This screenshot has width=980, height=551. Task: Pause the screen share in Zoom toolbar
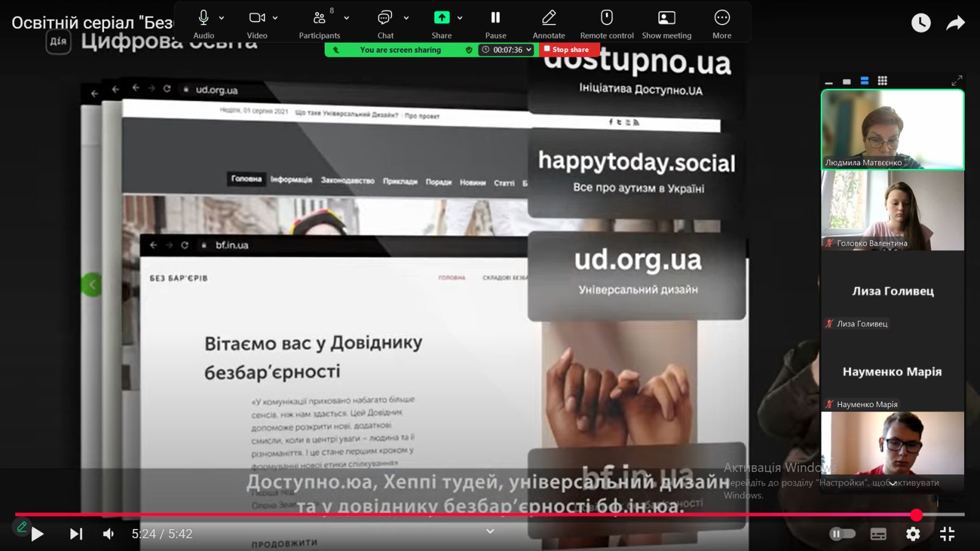click(496, 18)
